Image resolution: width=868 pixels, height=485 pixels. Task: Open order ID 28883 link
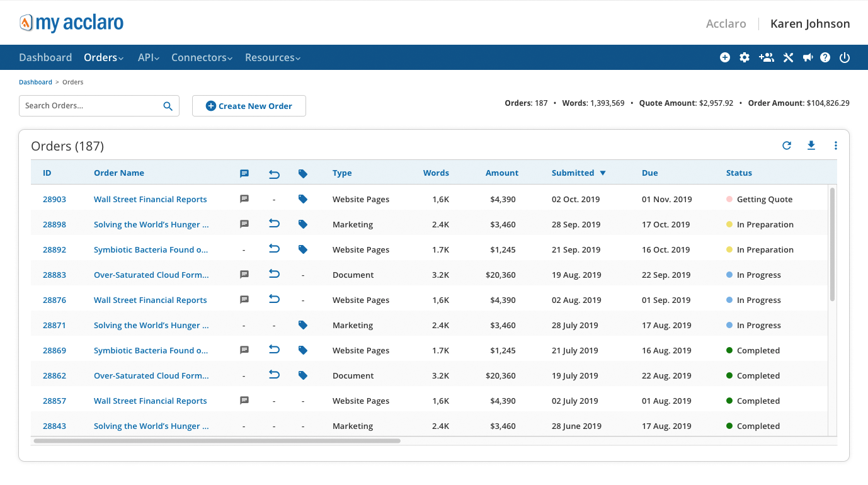click(x=54, y=275)
